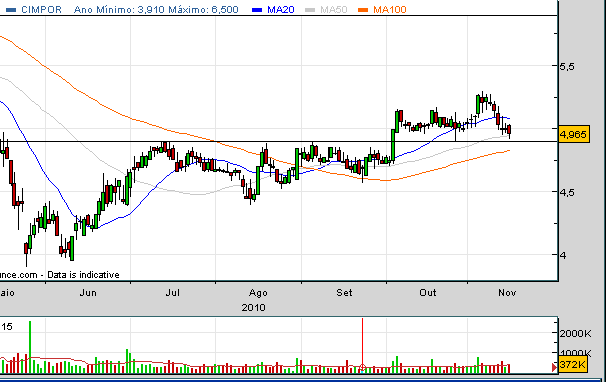Click the MA100 legend label
The width and height of the screenshot is (606, 382).
tap(390, 10)
